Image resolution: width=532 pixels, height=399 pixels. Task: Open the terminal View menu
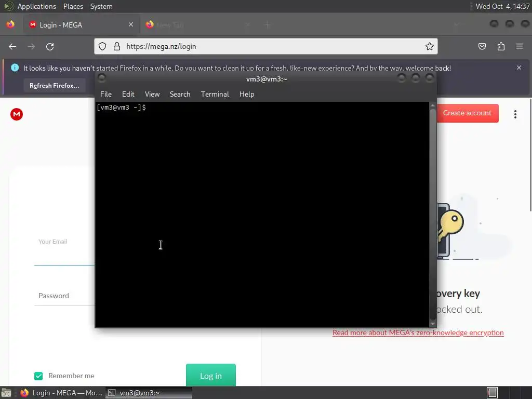click(x=152, y=95)
